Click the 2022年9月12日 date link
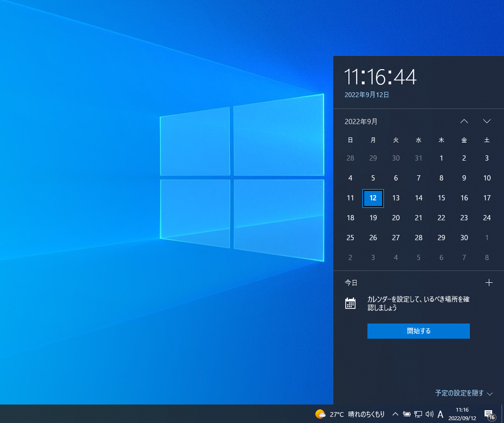 click(367, 95)
